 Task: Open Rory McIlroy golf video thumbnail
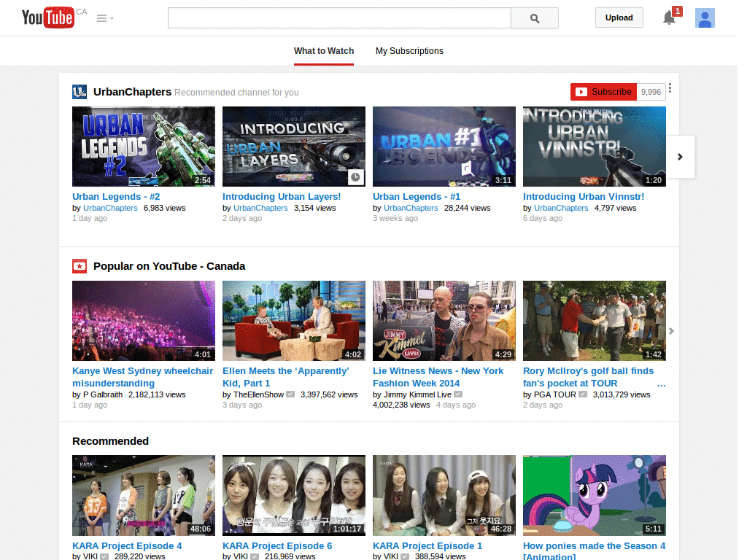click(x=594, y=321)
